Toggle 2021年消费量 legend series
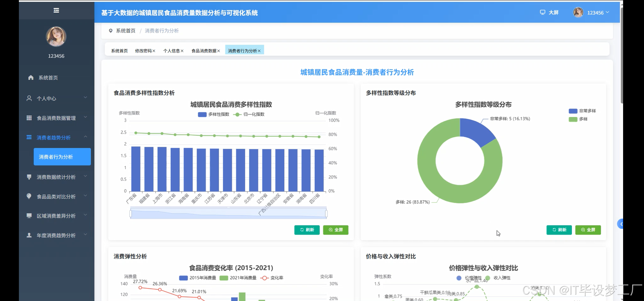Screen dimensions: 644x301 (238, 278)
